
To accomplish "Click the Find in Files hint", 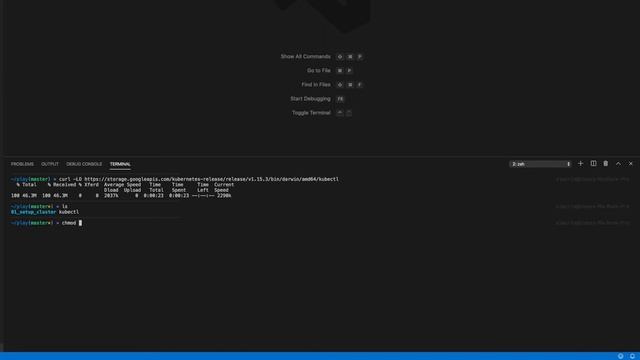I will [316, 85].
